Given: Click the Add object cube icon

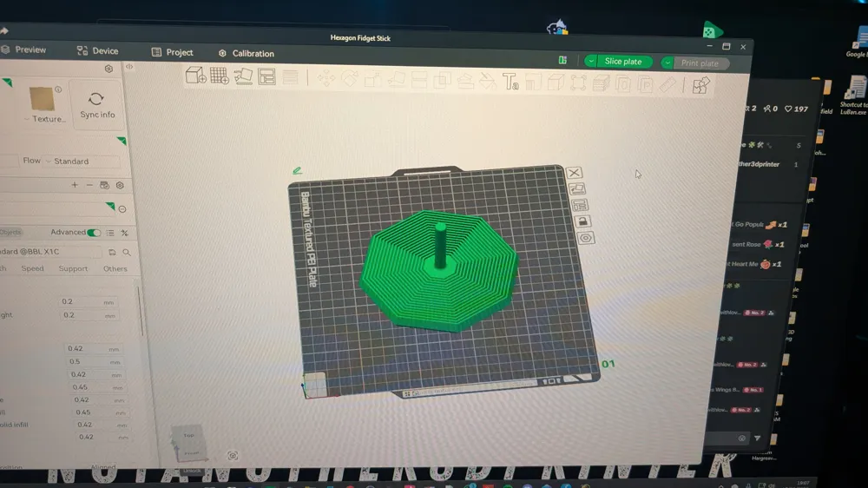Looking at the screenshot, I should [195, 76].
